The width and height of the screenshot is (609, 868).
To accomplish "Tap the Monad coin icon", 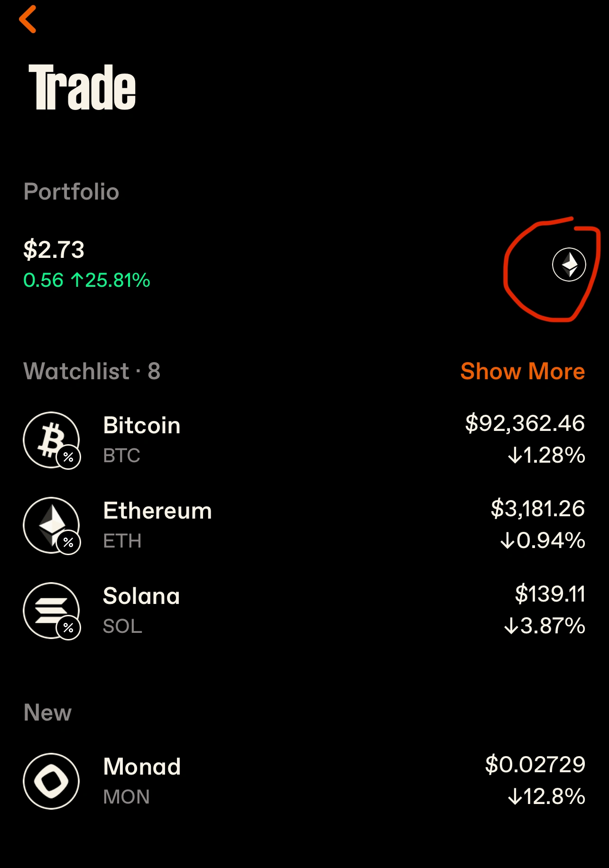I will pyautogui.click(x=51, y=781).
